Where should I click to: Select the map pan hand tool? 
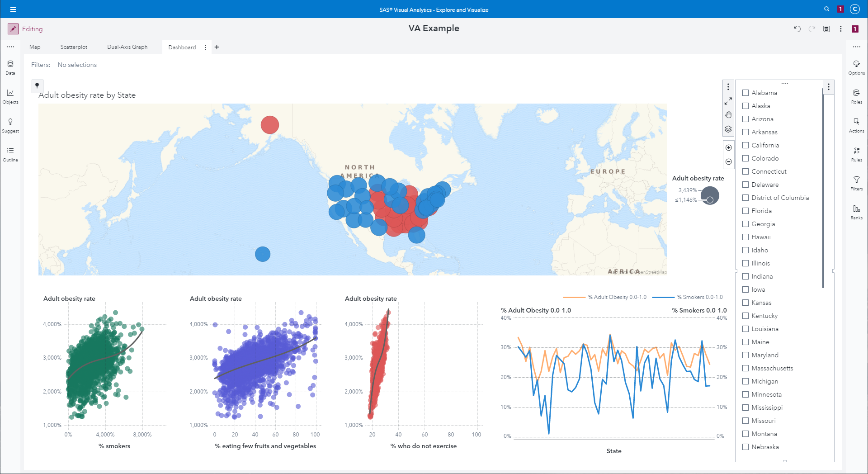(x=728, y=115)
